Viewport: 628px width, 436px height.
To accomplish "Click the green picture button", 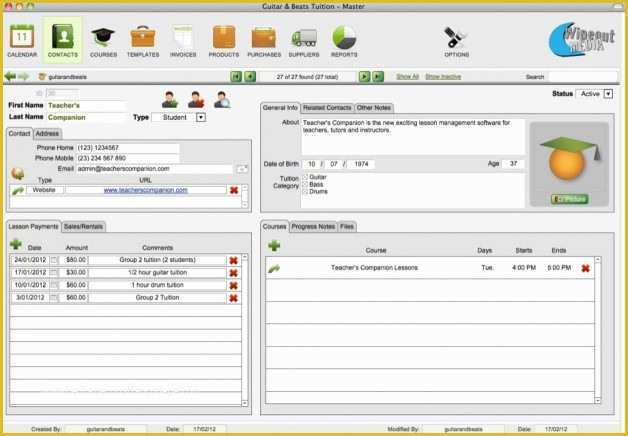I will coord(569,199).
